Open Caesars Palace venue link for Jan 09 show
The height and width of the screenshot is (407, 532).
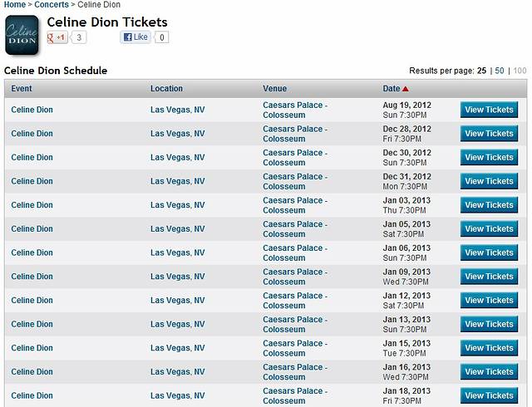pos(295,277)
